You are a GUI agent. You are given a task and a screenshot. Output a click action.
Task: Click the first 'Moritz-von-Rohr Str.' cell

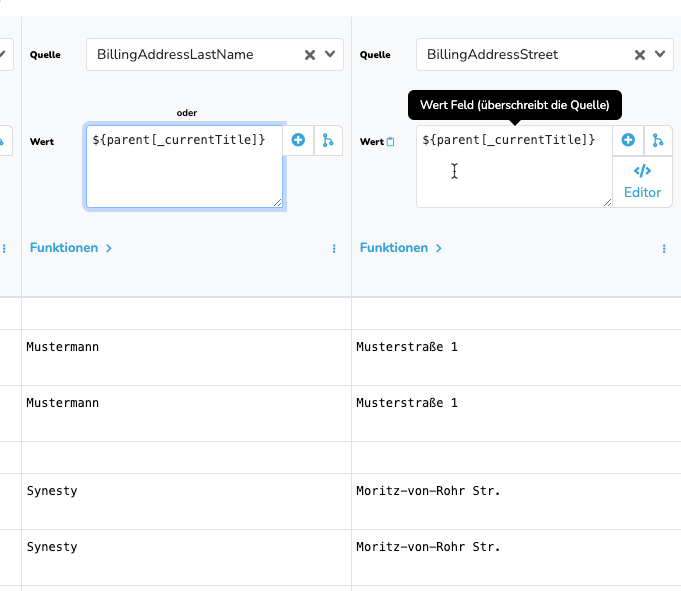(x=516, y=502)
